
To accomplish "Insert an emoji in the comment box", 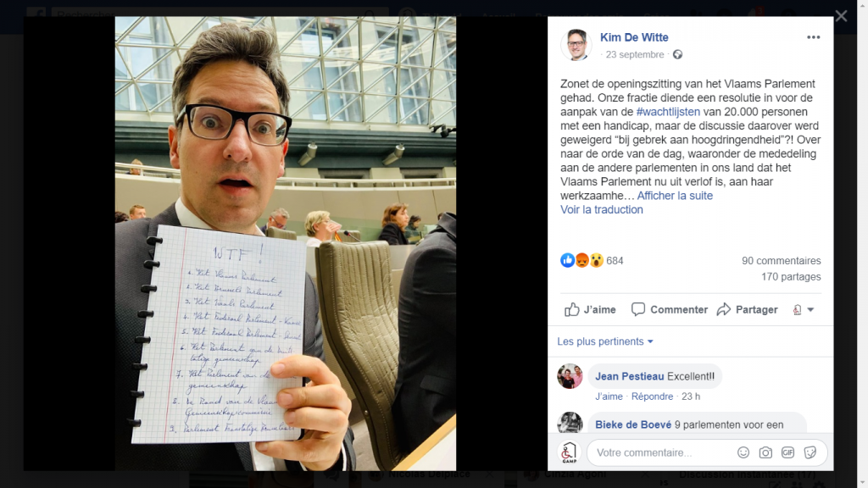I will pyautogui.click(x=743, y=452).
